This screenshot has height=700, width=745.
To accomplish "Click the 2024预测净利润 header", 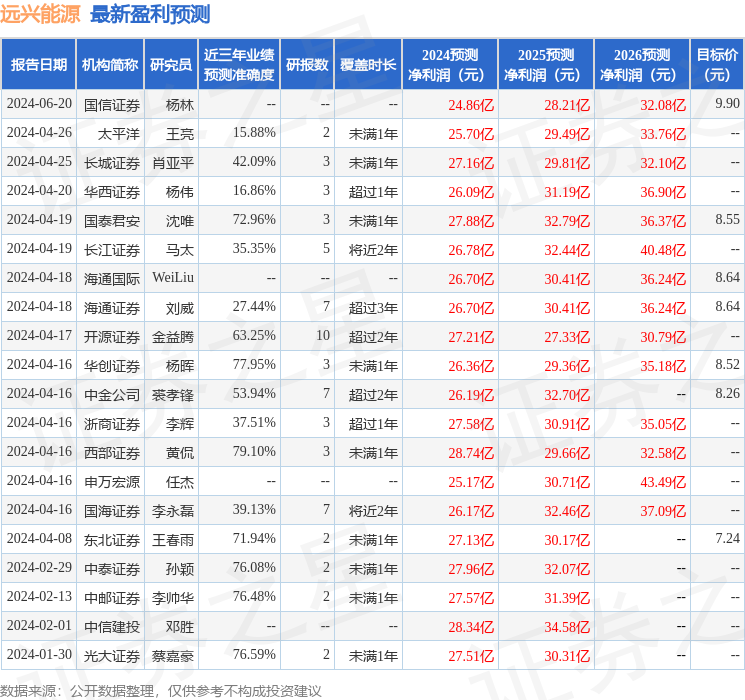I will pyautogui.click(x=450, y=65).
